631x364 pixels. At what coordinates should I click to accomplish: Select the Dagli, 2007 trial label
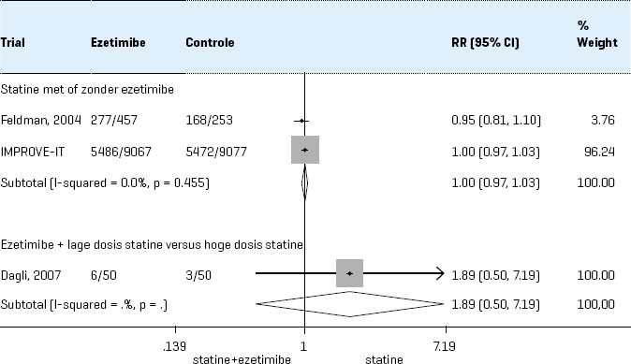pos(31,275)
